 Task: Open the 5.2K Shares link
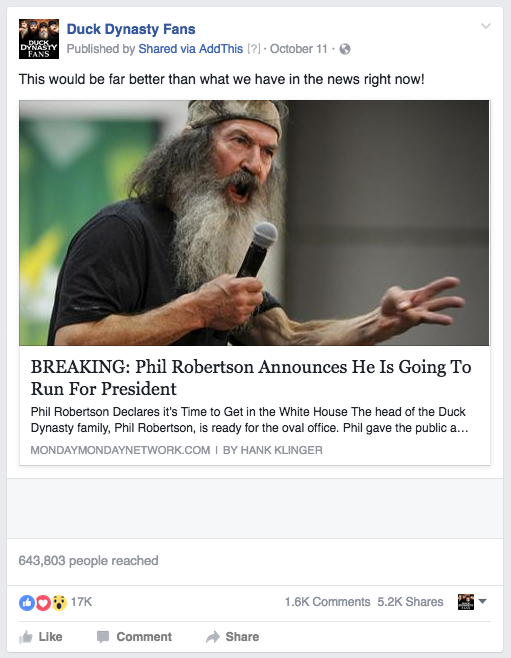click(410, 602)
